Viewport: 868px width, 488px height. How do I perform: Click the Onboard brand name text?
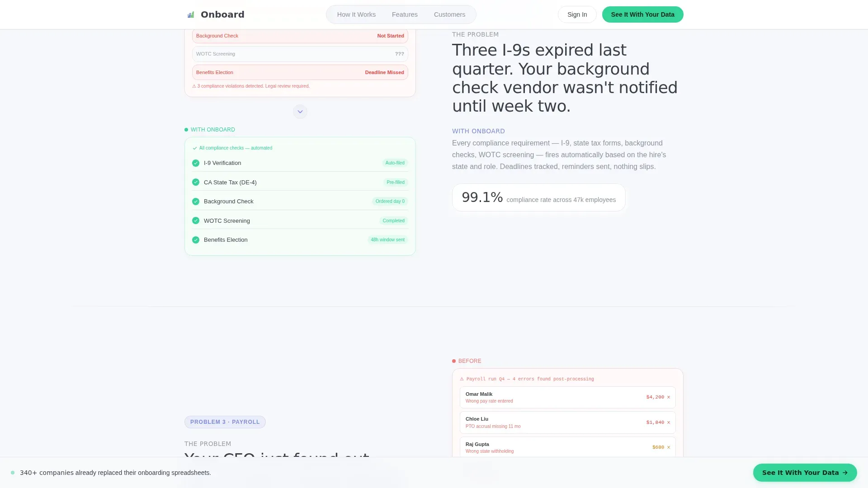[222, 14]
